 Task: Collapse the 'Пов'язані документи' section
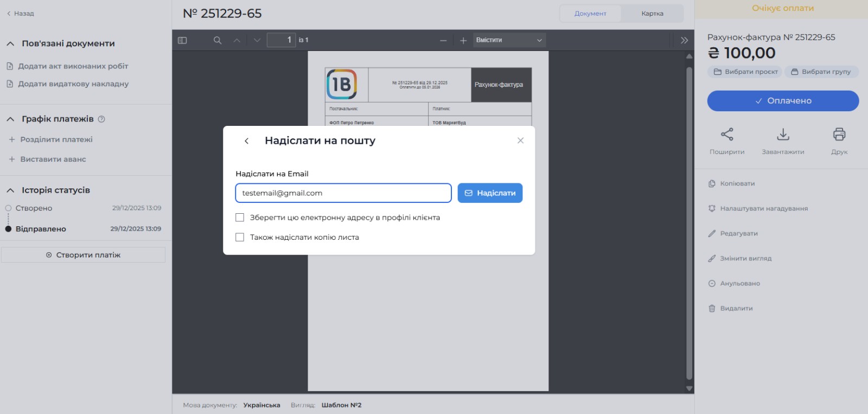(x=10, y=43)
